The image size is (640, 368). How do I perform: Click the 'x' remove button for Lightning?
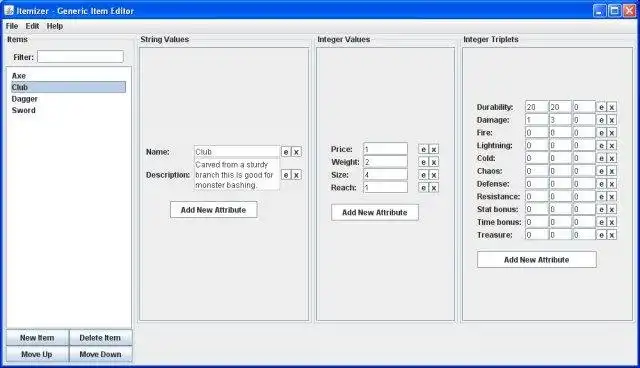612,146
